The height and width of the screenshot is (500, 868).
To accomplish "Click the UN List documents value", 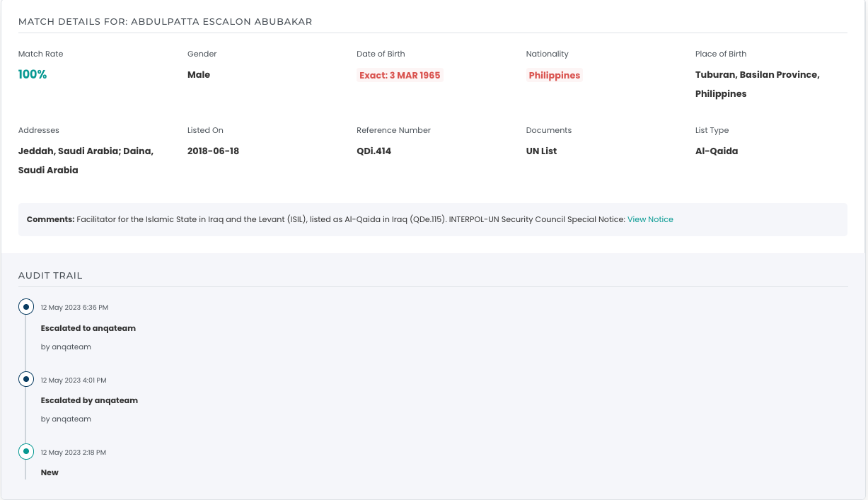I will click(541, 151).
